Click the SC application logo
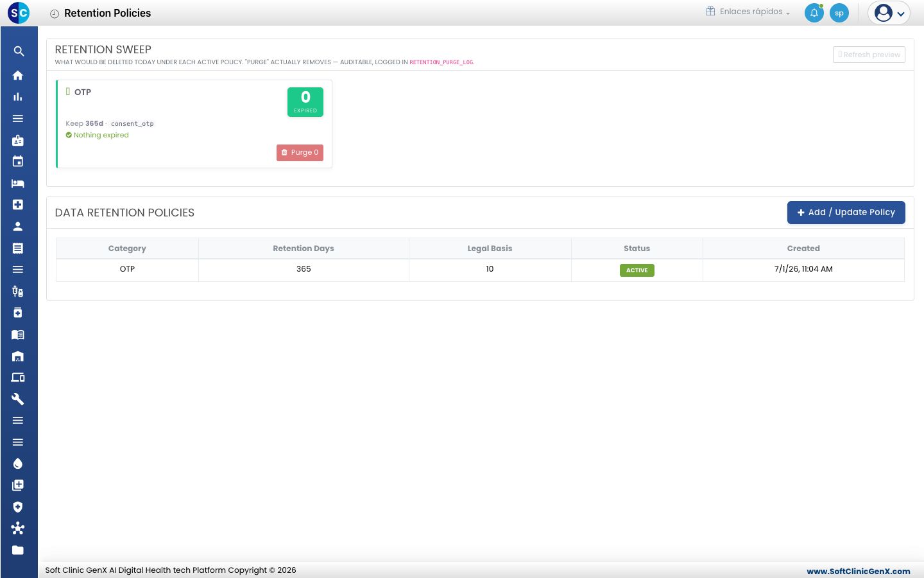The image size is (924, 578). 19,13
